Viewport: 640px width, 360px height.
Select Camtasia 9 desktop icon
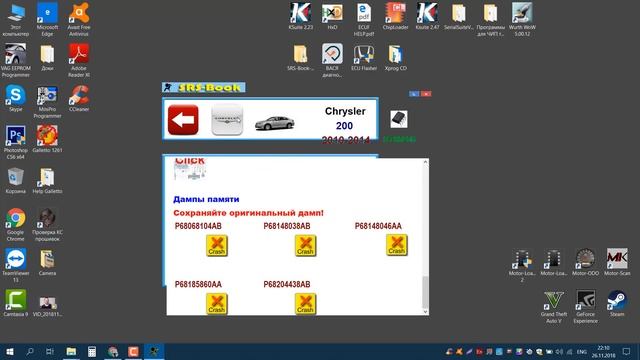pos(16,303)
